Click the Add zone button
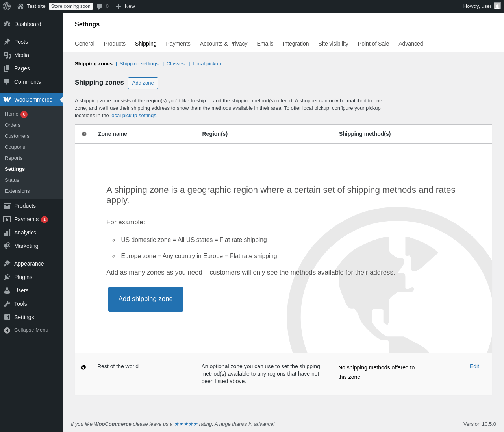Image resolution: width=504 pixels, height=432 pixels. tap(143, 83)
